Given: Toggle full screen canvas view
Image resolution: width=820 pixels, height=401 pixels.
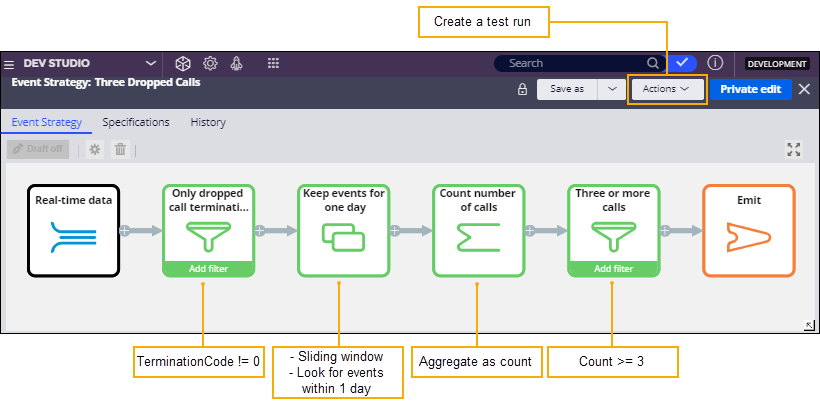Looking at the screenshot, I should [794, 149].
